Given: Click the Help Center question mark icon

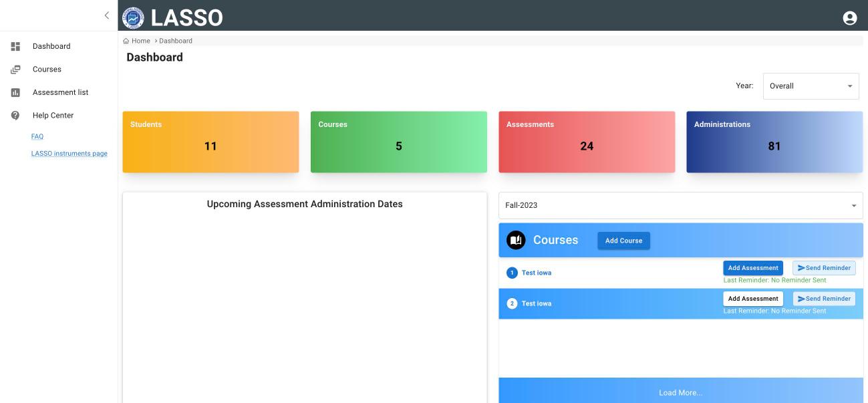Looking at the screenshot, I should pos(15,116).
